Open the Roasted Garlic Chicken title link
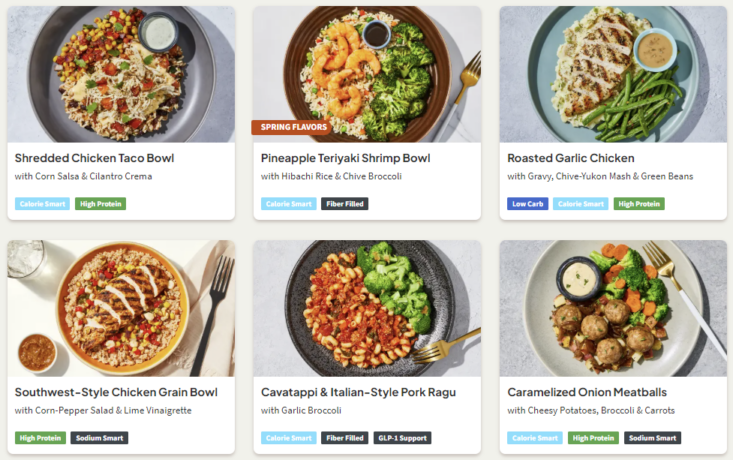 point(570,158)
